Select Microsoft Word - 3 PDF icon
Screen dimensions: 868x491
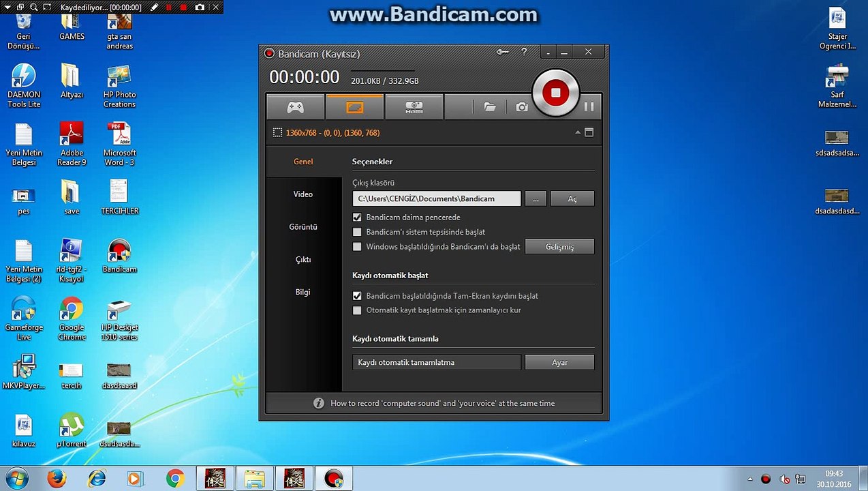tap(120, 144)
